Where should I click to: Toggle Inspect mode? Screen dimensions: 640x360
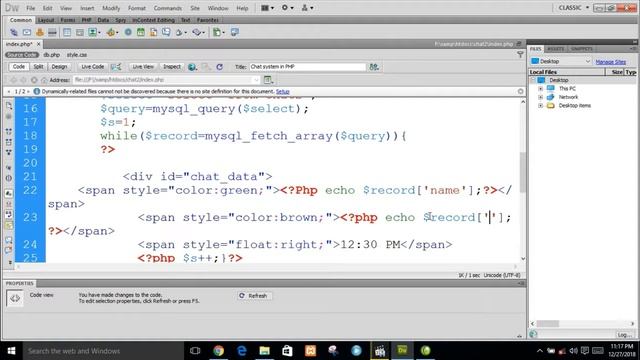click(x=172, y=67)
